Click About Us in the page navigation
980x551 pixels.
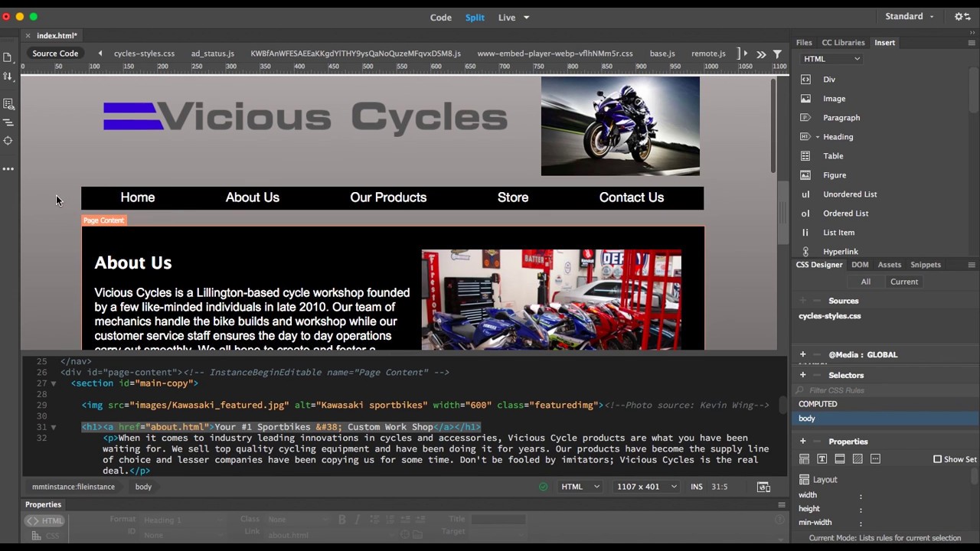point(252,197)
